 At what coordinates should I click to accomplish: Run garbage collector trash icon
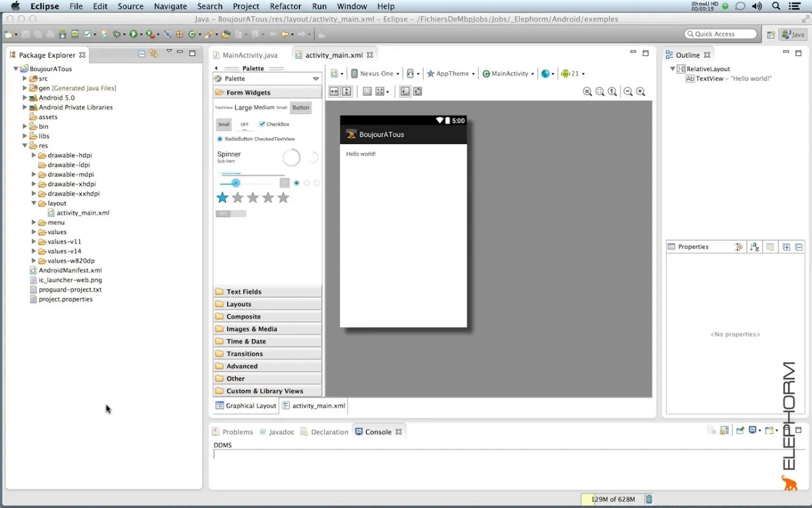(x=649, y=499)
